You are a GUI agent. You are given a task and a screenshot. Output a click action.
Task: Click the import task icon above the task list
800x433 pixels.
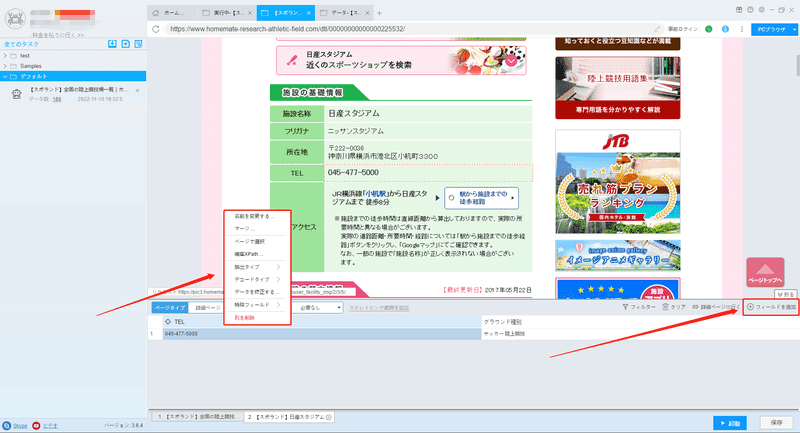click(x=112, y=44)
